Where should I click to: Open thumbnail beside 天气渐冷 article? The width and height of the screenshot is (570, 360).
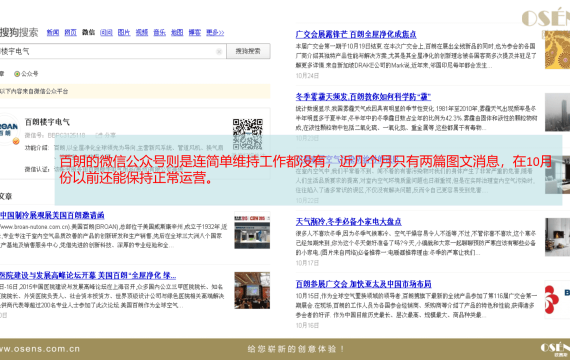[557, 237]
